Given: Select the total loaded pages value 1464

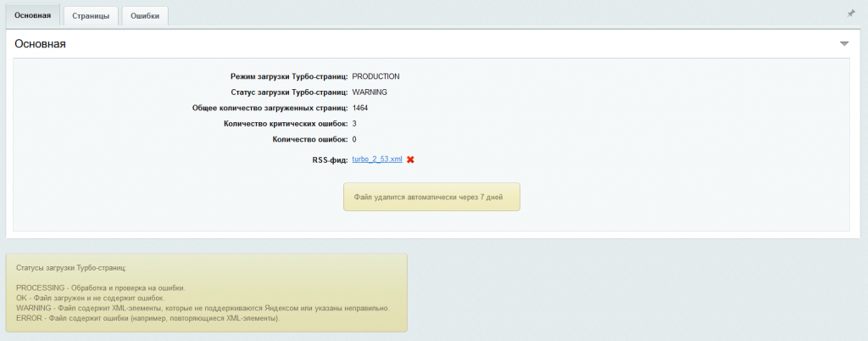Looking at the screenshot, I should pyautogui.click(x=360, y=108).
